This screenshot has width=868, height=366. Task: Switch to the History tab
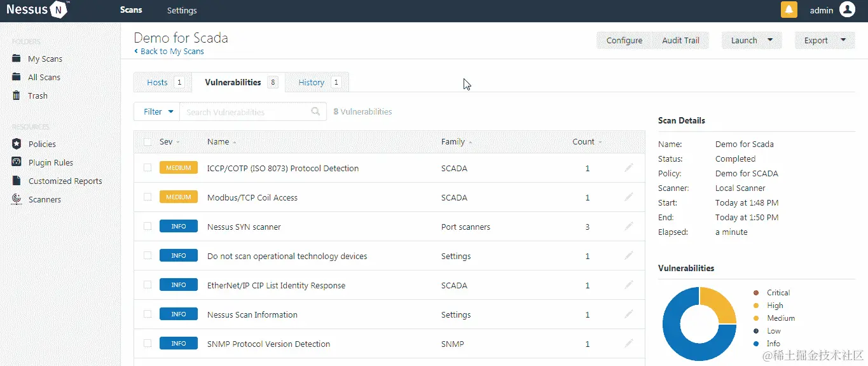[x=317, y=82]
